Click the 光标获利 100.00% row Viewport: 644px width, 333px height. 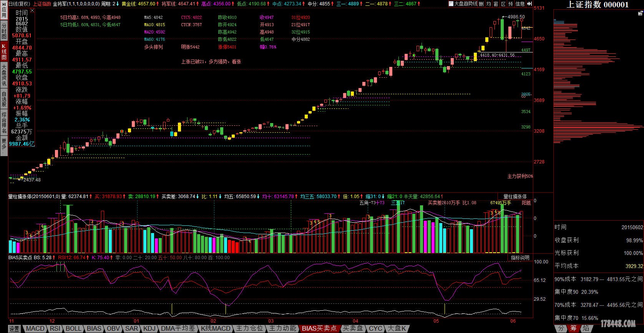[599, 253]
